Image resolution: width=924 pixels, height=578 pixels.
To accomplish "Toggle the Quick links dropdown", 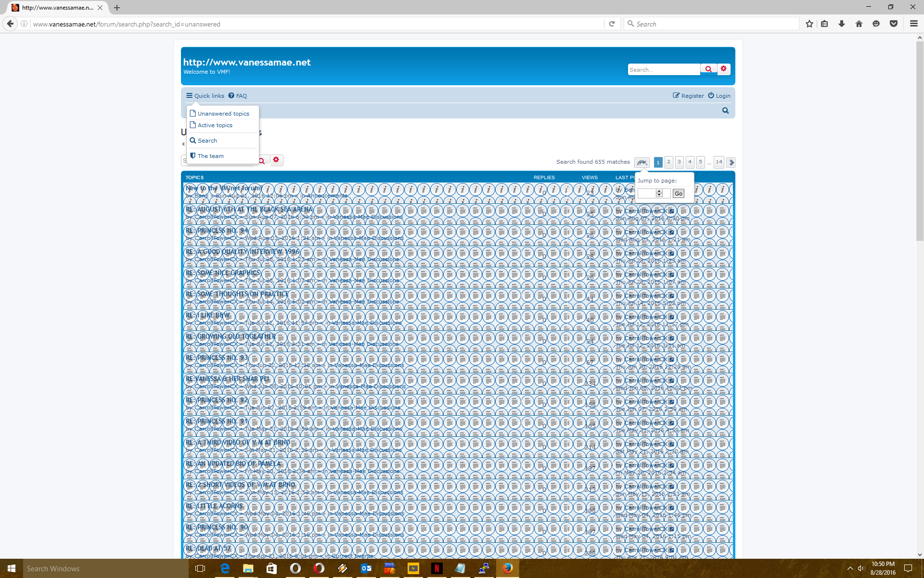I will tap(205, 96).
